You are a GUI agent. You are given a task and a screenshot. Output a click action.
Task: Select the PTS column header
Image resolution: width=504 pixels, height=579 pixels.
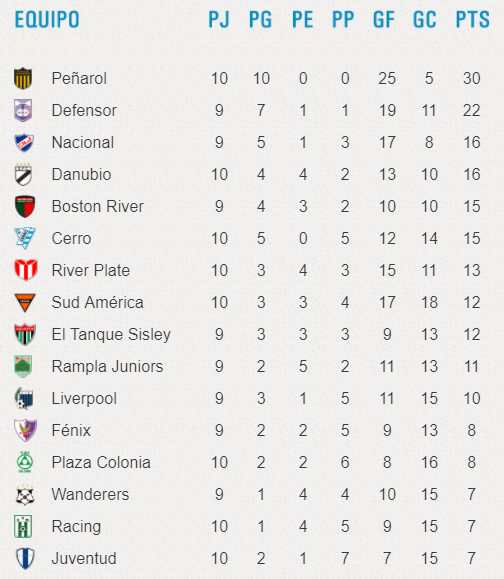[472, 20]
